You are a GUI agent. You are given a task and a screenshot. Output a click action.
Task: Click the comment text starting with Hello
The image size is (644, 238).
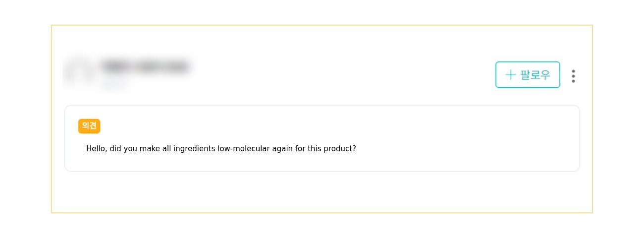(x=221, y=148)
